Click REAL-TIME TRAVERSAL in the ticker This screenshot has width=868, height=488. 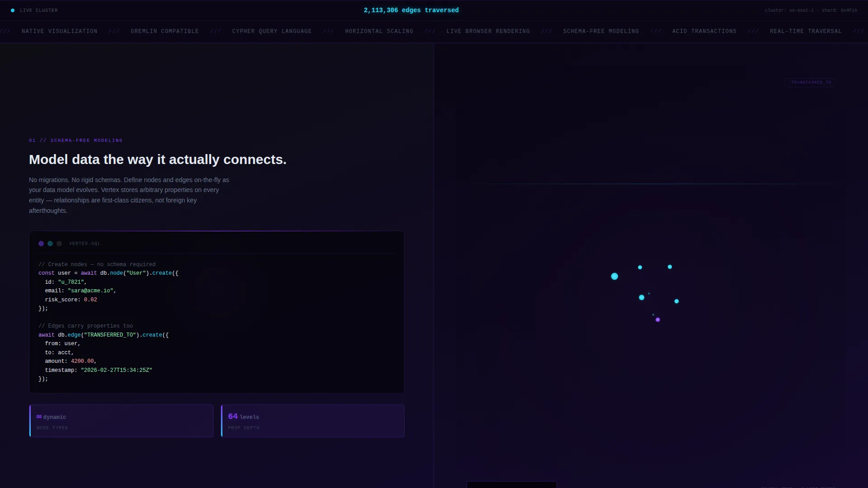tap(806, 31)
